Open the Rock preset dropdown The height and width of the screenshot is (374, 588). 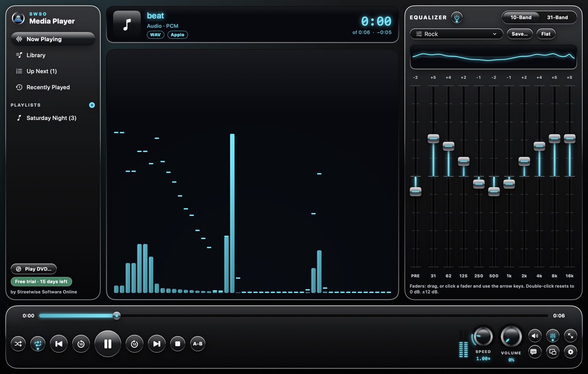coord(456,34)
